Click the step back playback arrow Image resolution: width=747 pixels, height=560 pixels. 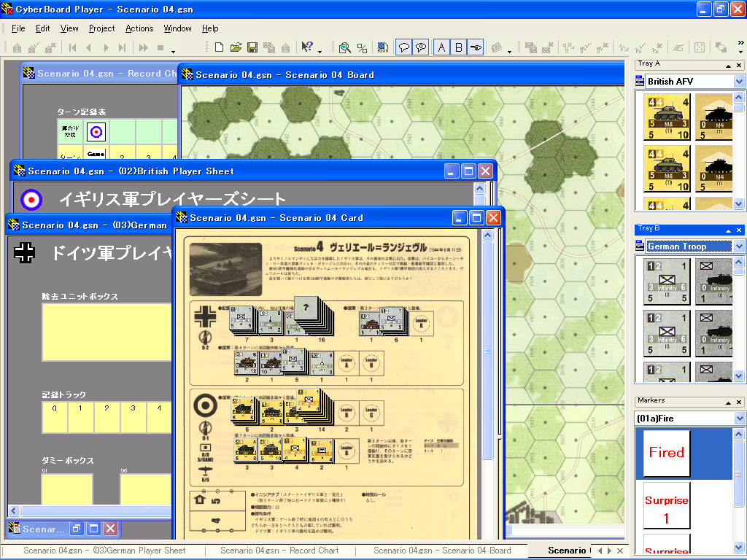click(88, 47)
